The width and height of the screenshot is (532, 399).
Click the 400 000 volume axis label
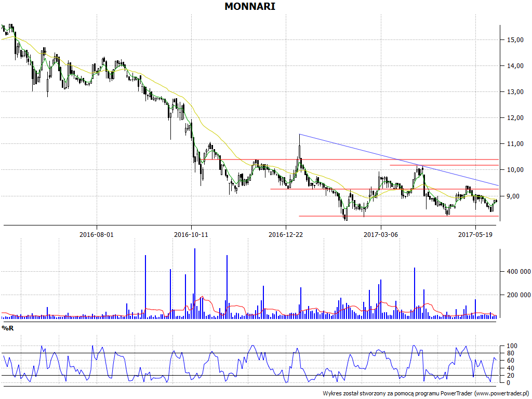(x=519, y=271)
